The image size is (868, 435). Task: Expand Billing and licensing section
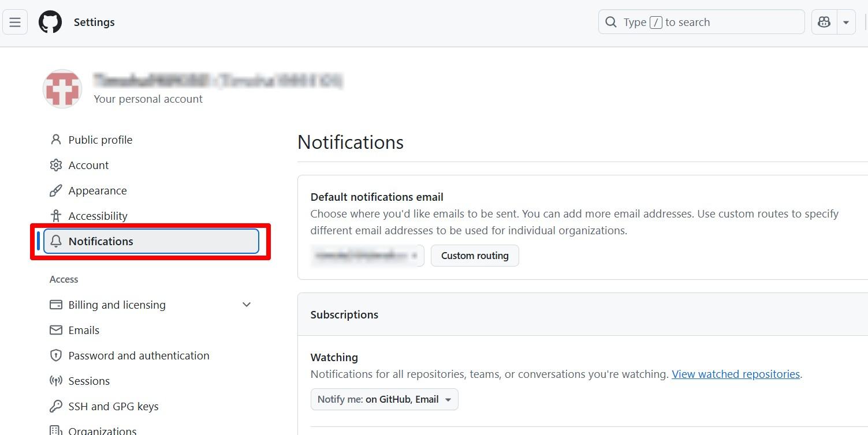pos(247,305)
